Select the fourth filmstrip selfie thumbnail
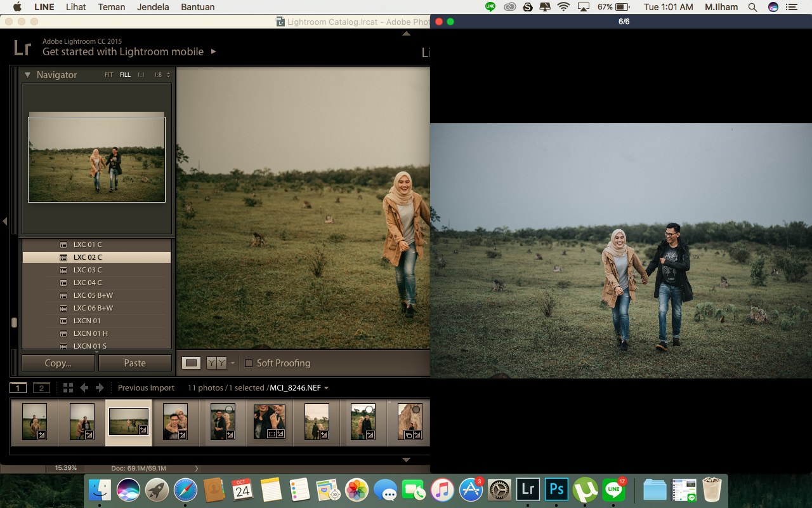This screenshot has height=508, width=812. [x=175, y=422]
